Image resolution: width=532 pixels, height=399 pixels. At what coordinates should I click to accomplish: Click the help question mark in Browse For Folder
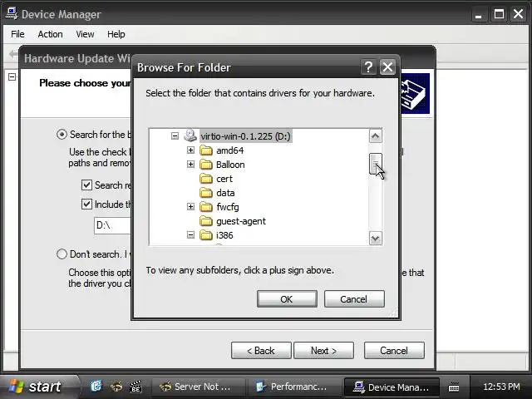pyautogui.click(x=368, y=67)
